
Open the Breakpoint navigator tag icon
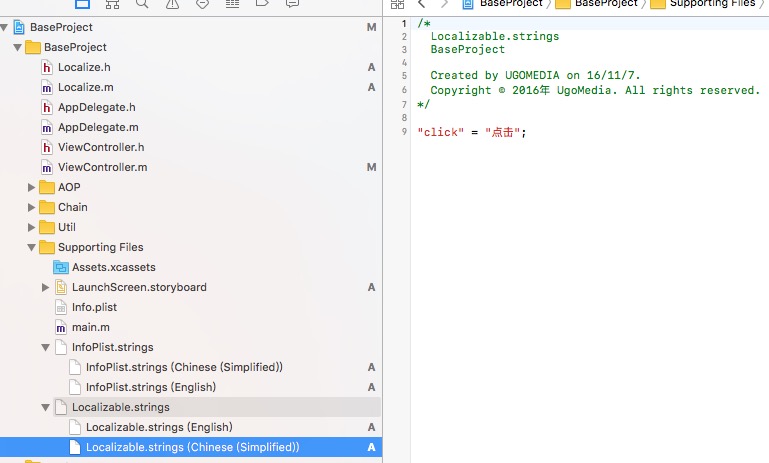click(262, 4)
